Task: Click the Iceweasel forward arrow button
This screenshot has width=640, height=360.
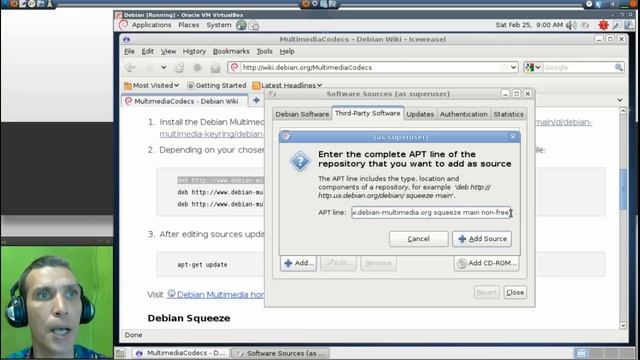Action: pyautogui.click(x=149, y=67)
